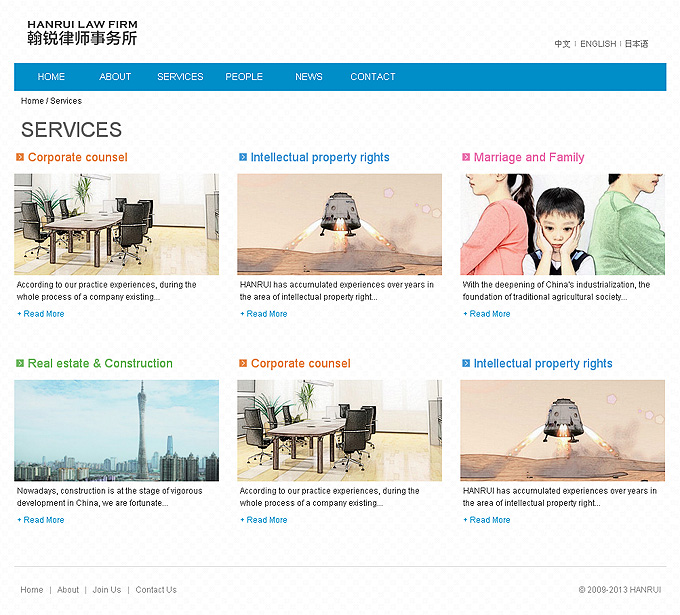Click the bottom-row space capsule landing image
Viewport: 680px width, 615px height.
click(562, 430)
